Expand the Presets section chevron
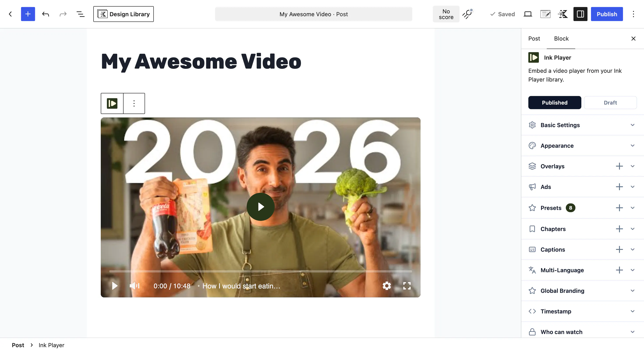This screenshot has height=352, width=644. (633, 208)
